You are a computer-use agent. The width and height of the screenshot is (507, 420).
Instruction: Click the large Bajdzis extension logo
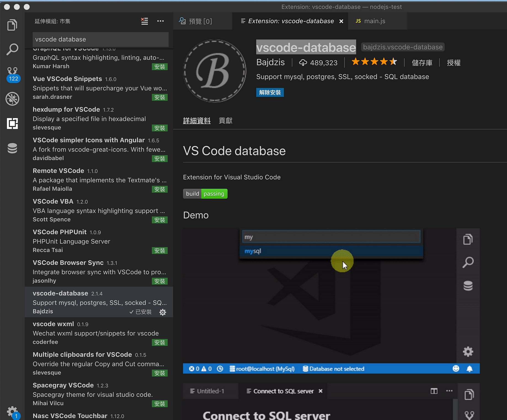[215, 71]
